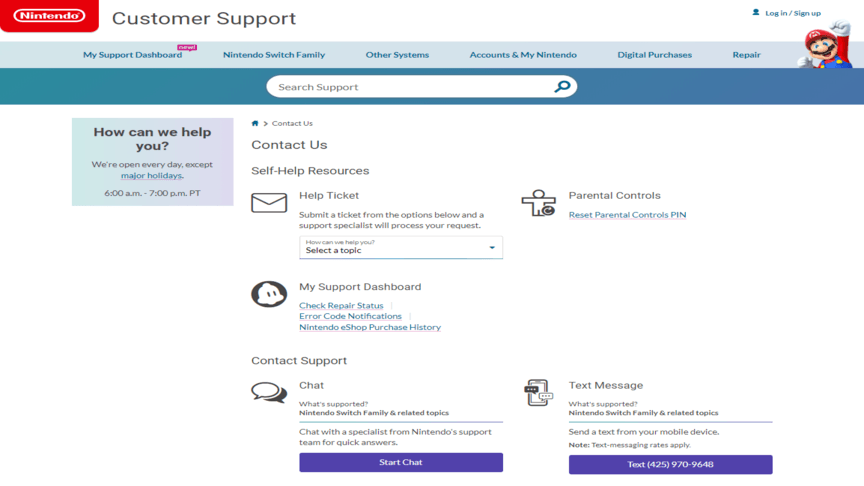Click the Mario character image
This screenshot has height=486, width=864.
[x=825, y=44]
